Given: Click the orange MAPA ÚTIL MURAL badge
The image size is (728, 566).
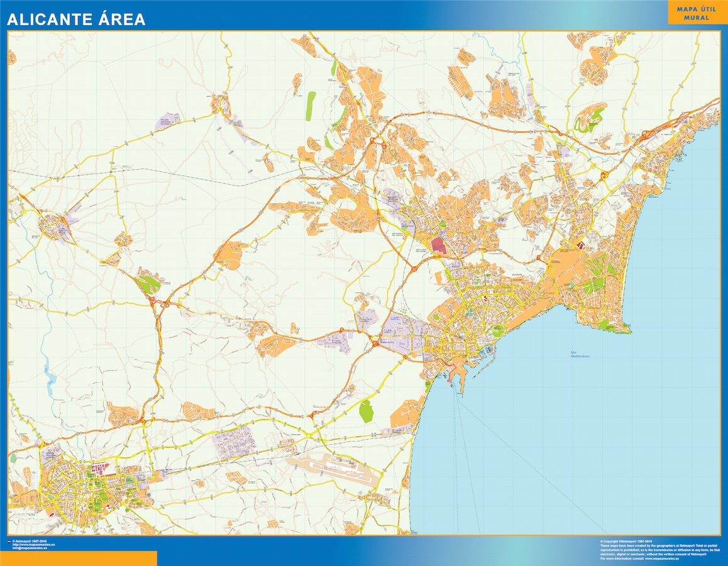Looking at the screenshot, I should (697, 13).
